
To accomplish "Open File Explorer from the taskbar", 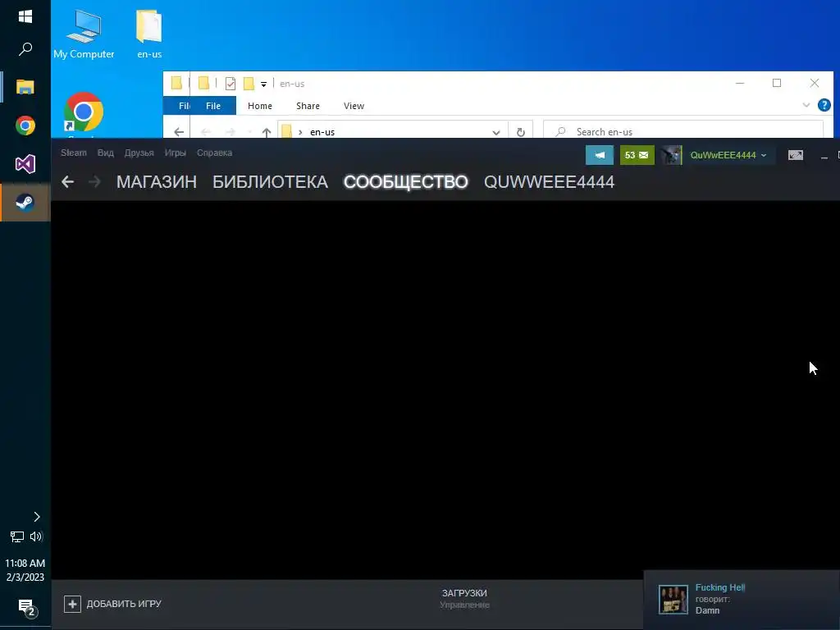I will click(25, 87).
